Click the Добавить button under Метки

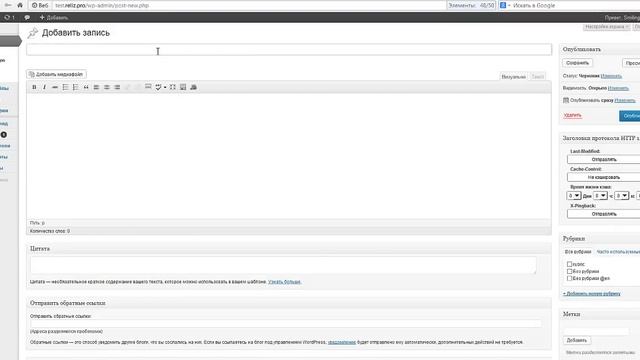point(576,340)
